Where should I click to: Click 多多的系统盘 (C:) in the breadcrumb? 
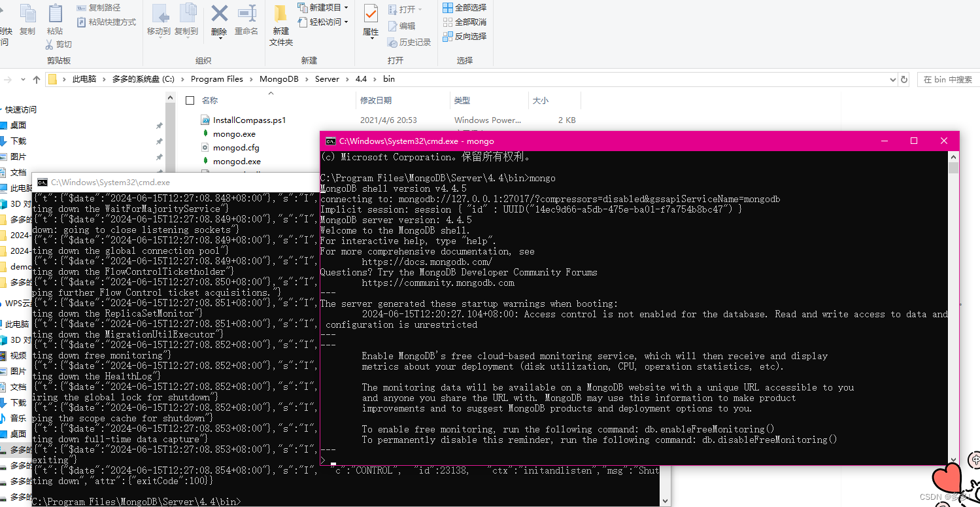pyautogui.click(x=143, y=79)
